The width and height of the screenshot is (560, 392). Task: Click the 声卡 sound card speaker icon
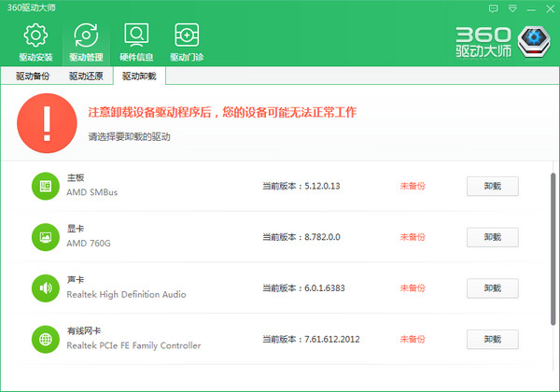44,287
